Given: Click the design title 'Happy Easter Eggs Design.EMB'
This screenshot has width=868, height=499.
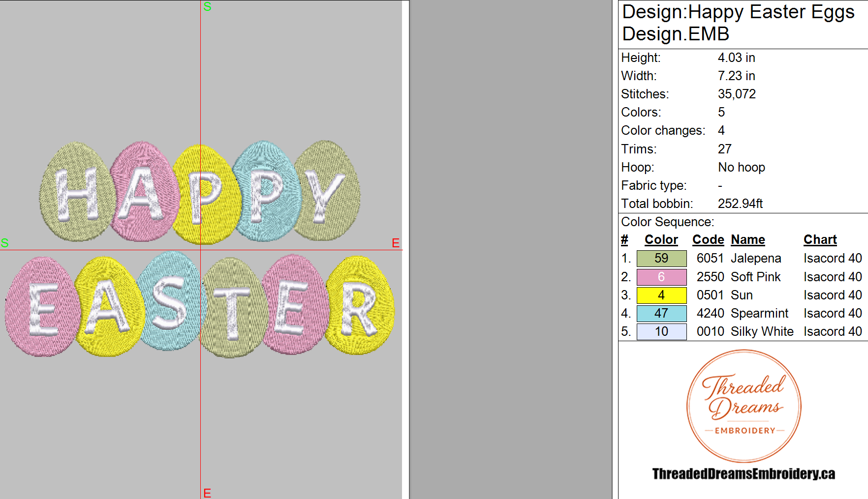Looking at the screenshot, I should click(x=738, y=23).
